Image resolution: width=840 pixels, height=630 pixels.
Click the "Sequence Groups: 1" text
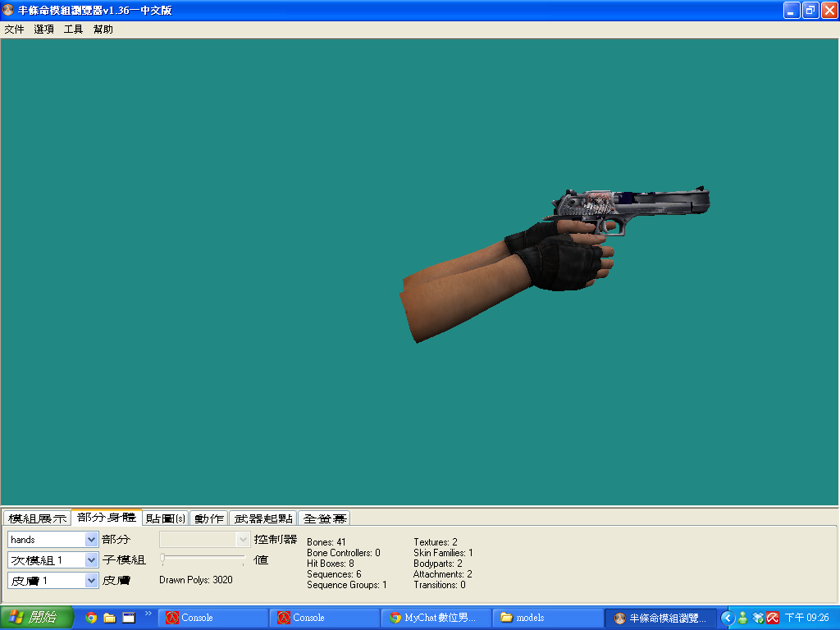[x=347, y=585]
